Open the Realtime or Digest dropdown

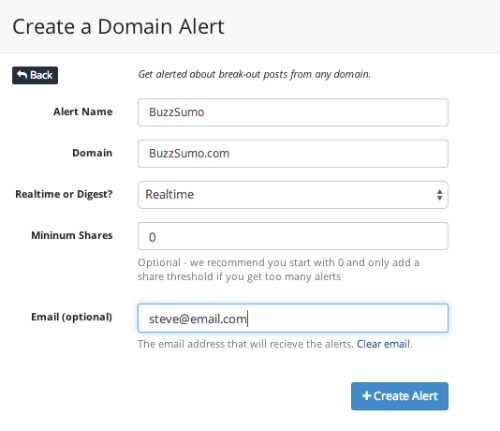click(x=293, y=195)
